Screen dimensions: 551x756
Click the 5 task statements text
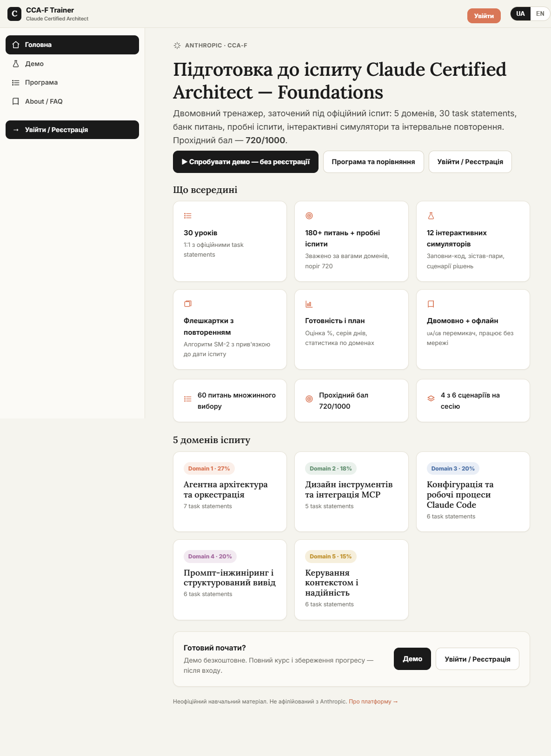tap(329, 506)
